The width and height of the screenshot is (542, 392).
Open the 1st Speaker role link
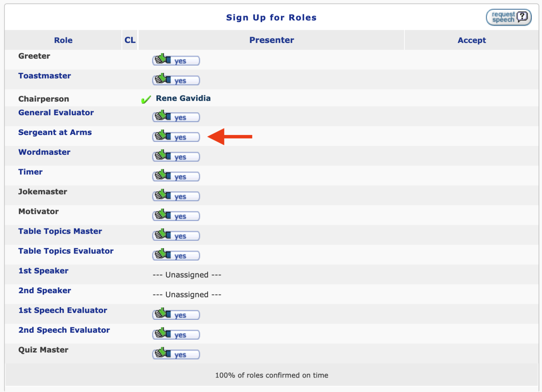pos(43,271)
